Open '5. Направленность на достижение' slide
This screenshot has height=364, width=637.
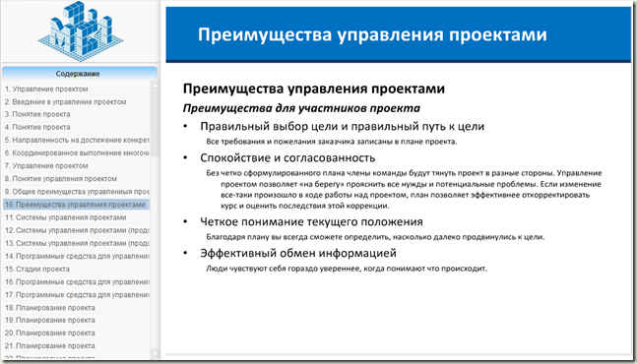point(77,140)
